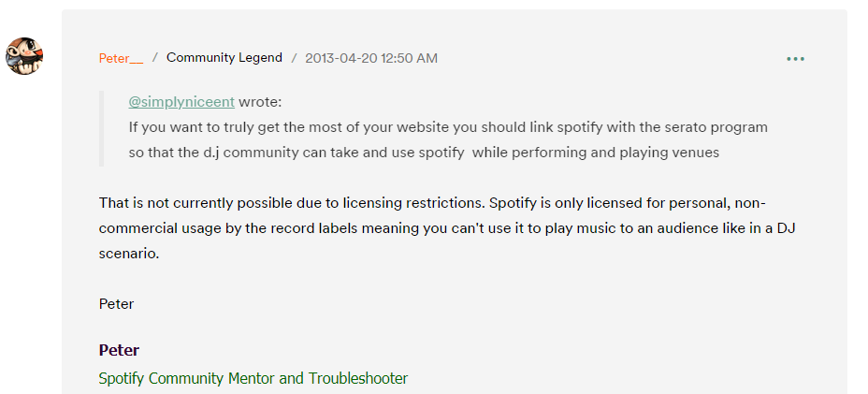The width and height of the screenshot is (868, 394).
Task: Click the slash between Peter__ and Community Legend
Action: click(155, 58)
